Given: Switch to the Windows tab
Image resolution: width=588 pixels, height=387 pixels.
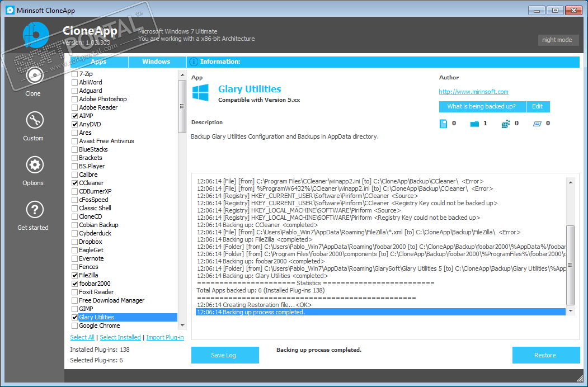Looking at the screenshot, I should 156,62.
